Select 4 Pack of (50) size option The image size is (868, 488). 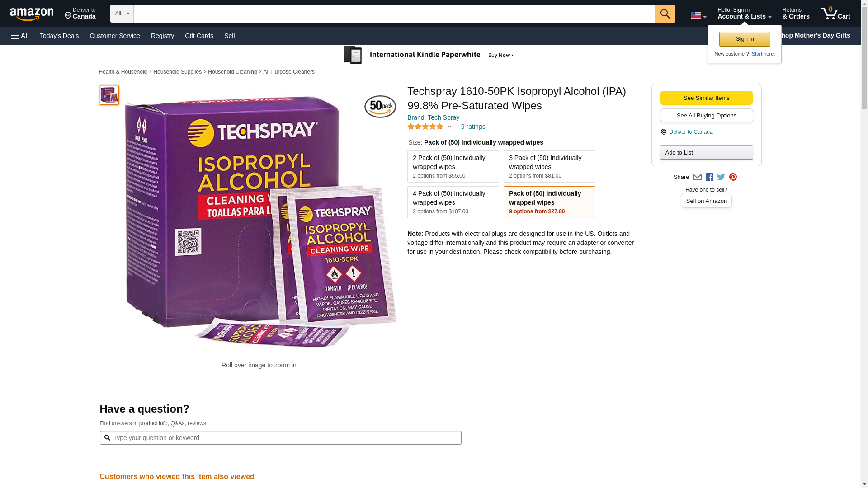[453, 202]
